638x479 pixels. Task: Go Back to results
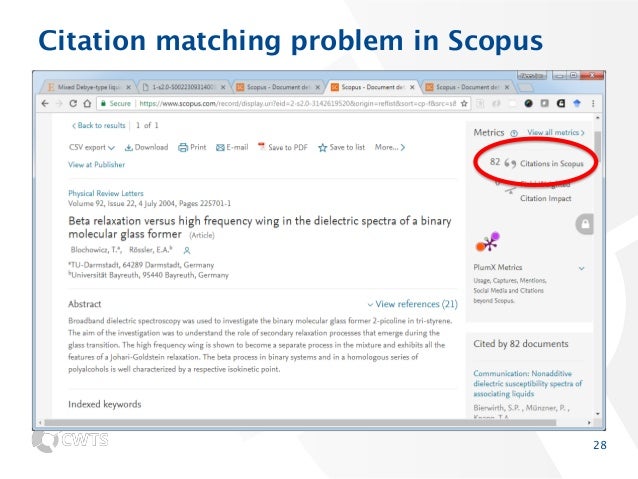[98, 125]
